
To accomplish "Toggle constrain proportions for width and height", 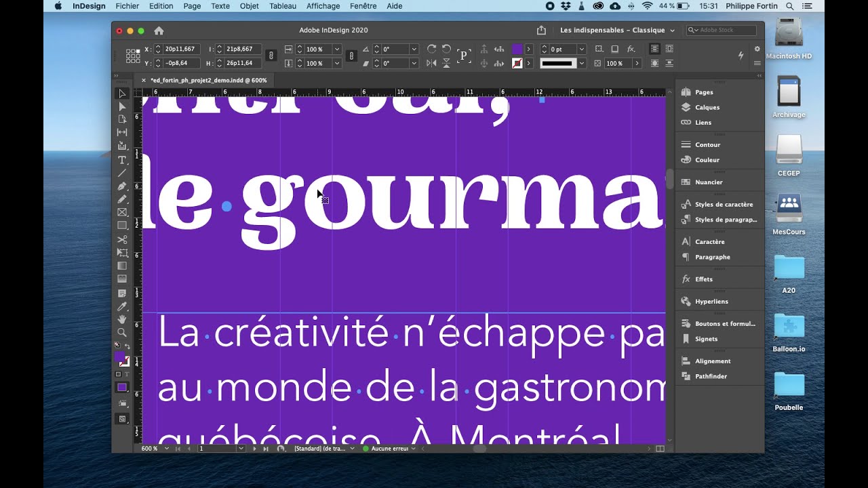I will pyautogui.click(x=271, y=56).
